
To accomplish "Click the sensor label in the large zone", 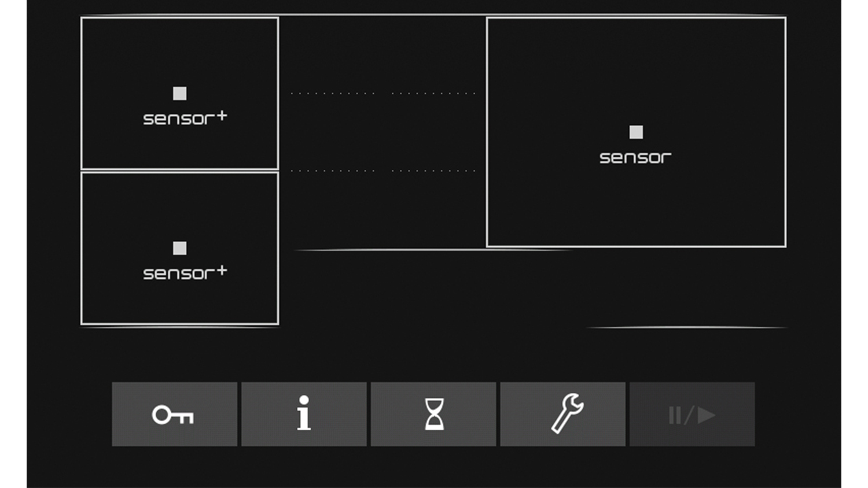I will [x=635, y=157].
